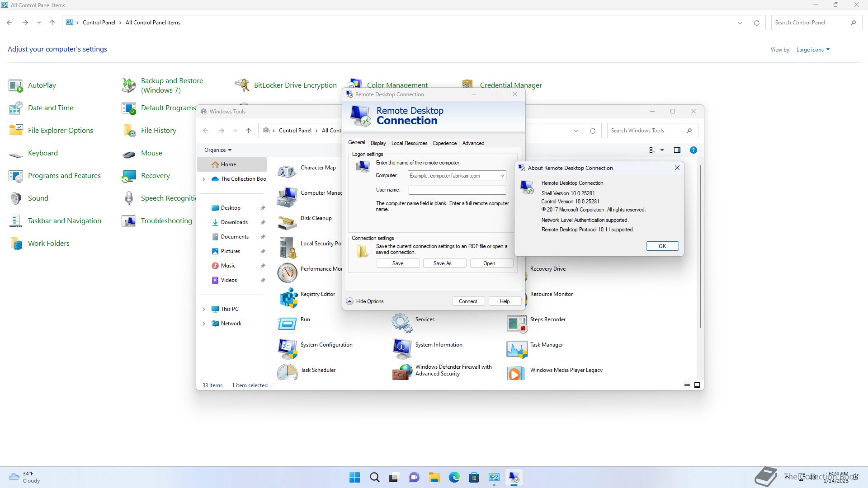Click the Help button

tap(505, 301)
